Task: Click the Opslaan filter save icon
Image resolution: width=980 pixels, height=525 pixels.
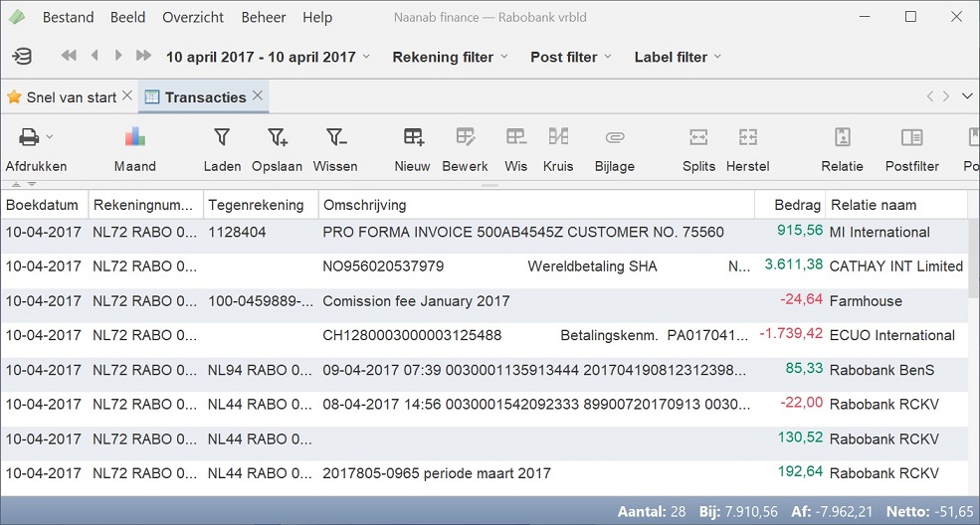Action: pyautogui.click(x=277, y=137)
